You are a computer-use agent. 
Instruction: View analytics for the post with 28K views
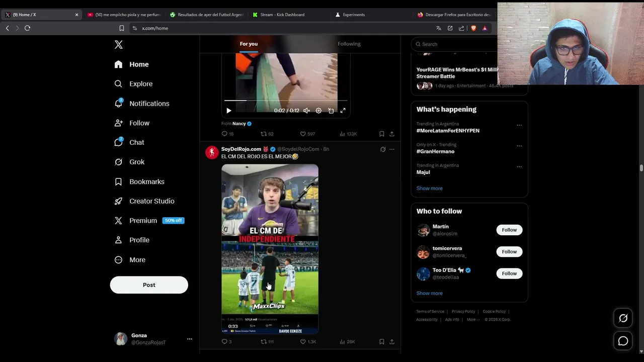(347, 342)
